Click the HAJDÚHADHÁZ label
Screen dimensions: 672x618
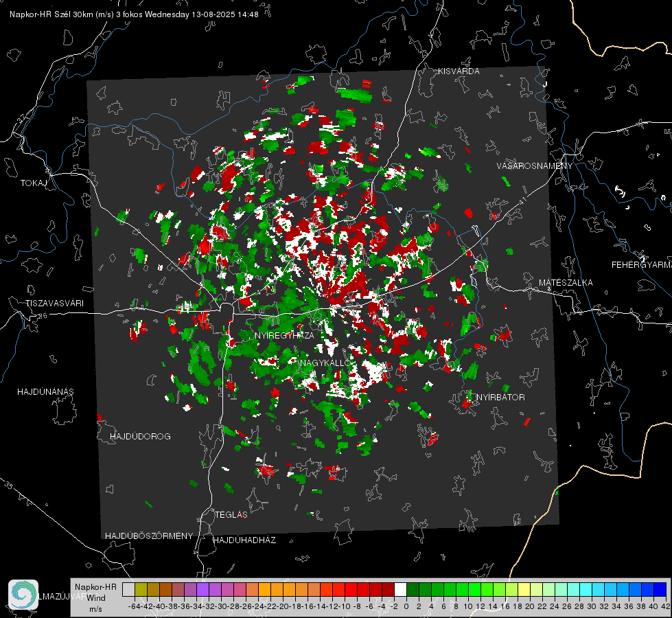tap(244, 540)
